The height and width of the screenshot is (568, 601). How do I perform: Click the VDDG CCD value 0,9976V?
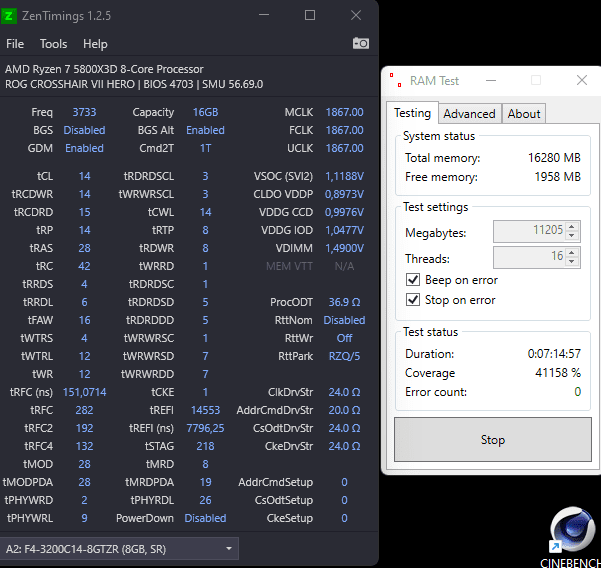[344, 212]
